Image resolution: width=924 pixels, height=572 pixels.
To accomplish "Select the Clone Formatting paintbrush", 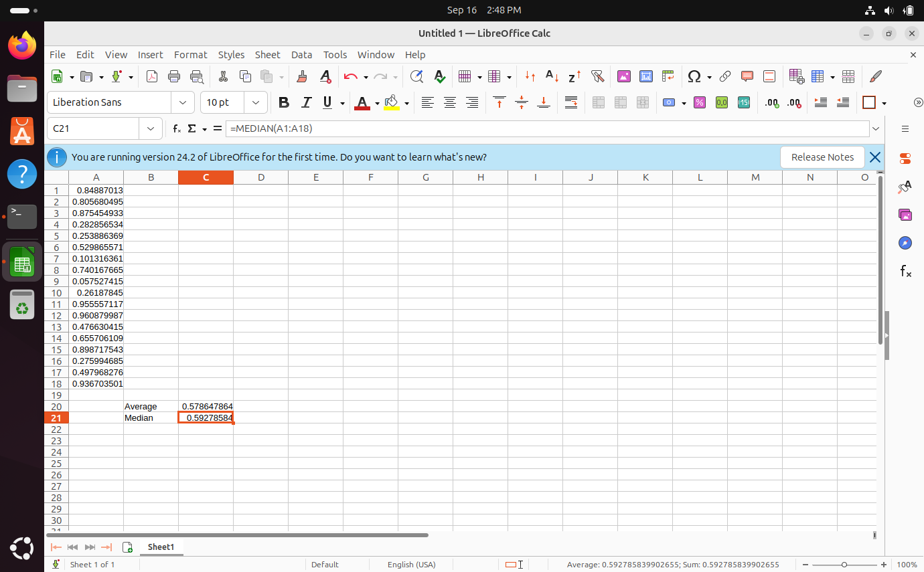I will click(302, 76).
